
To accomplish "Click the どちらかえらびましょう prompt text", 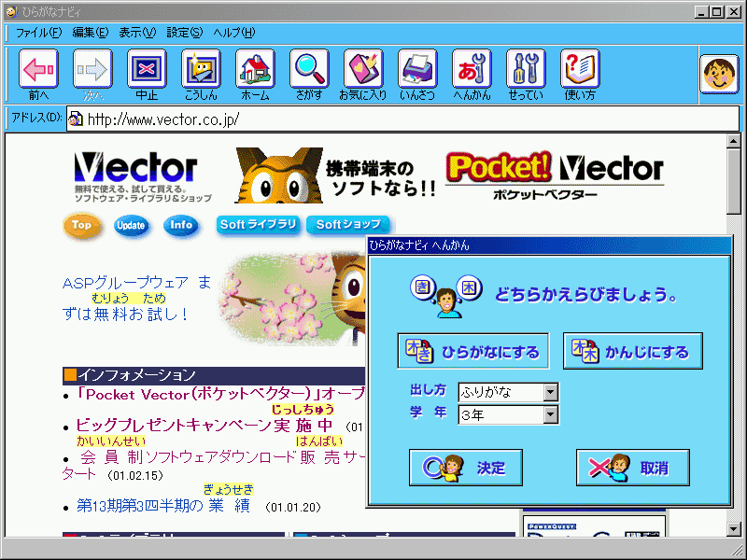I will 586,295.
